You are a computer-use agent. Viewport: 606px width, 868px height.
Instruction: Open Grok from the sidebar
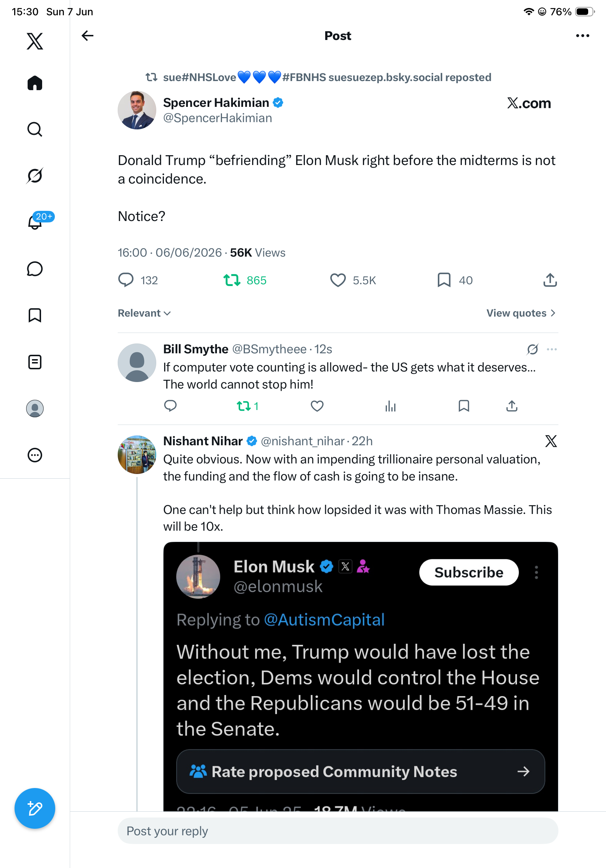[x=35, y=176]
